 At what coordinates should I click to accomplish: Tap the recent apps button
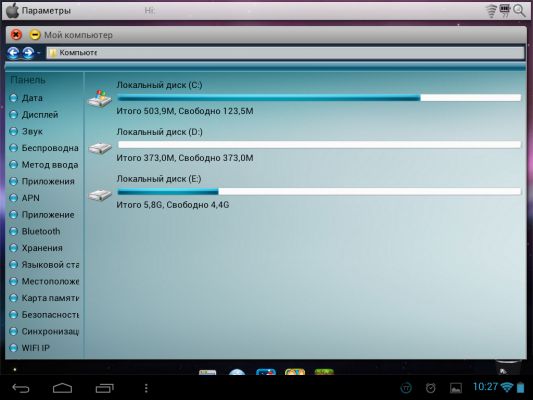[104, 388]
